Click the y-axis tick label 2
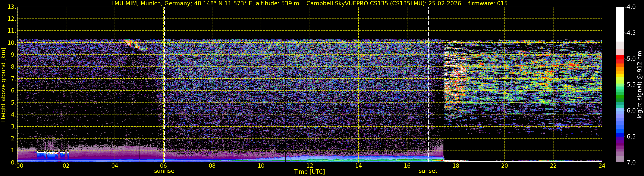 click(x=13, y=138)
